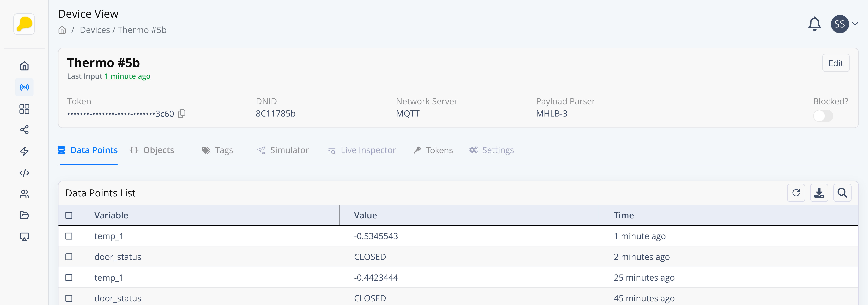Click the dashboard grid icon in sidebar
The height and width of the screenshot is (305, 868).
point(24,109)
